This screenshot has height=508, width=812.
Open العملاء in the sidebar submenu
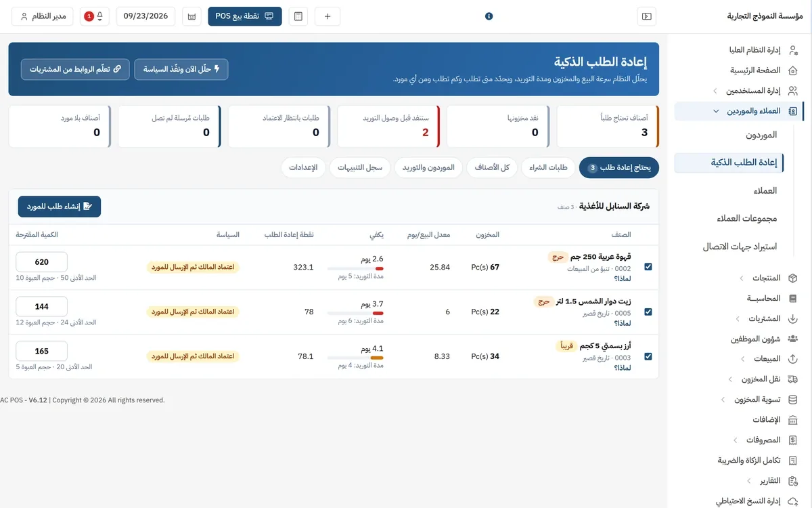click(x=765, y=191)
